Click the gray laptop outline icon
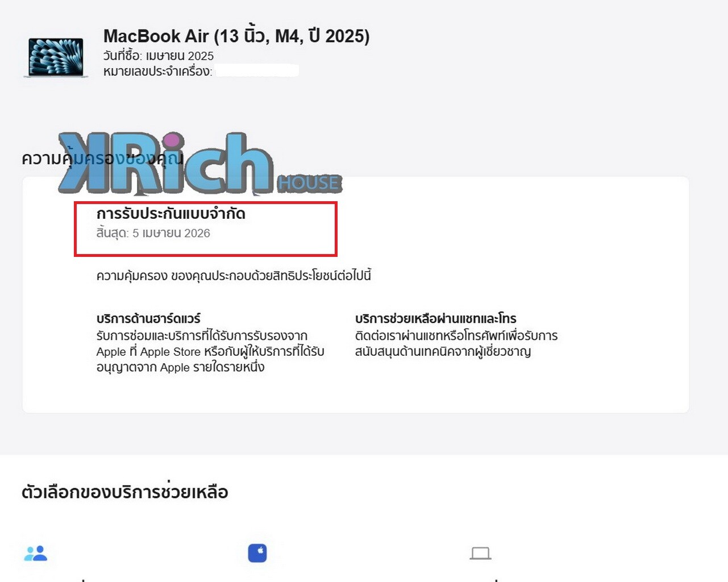The width and height of the screenshot is (728, 582). pyautogui.click(x=480, y=553)
